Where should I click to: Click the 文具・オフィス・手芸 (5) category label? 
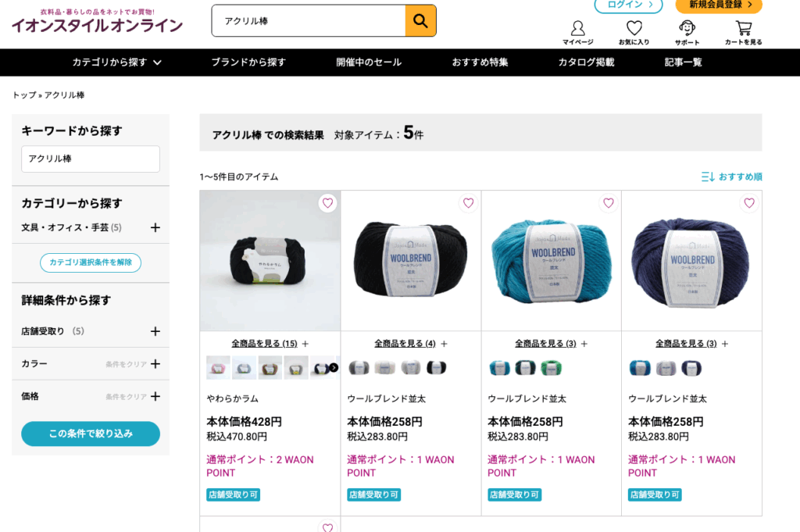71,227
